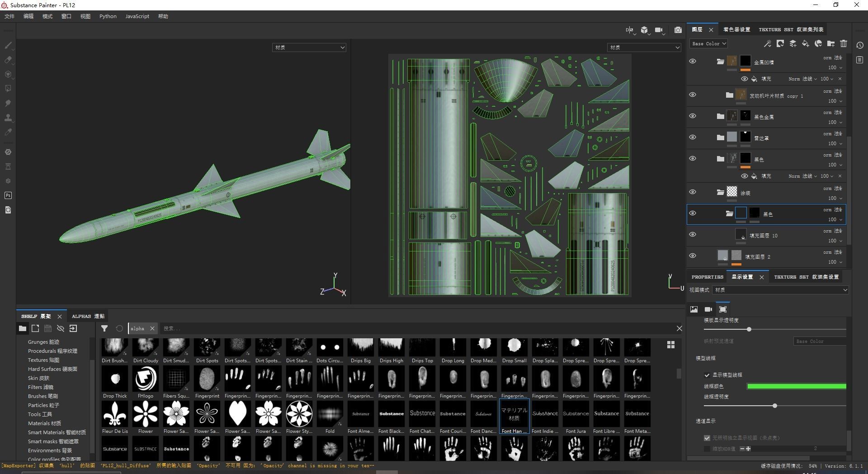868x474 pixels.
Task: Select the Projection tool in left toolbar
Action: pyautogui.click(x=8, y=74)
